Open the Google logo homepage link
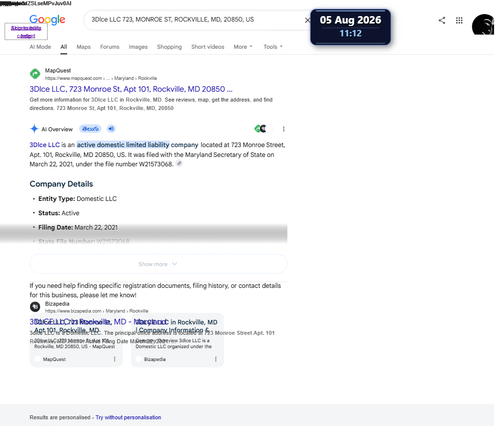500x426 pixels. click(47, 20)
